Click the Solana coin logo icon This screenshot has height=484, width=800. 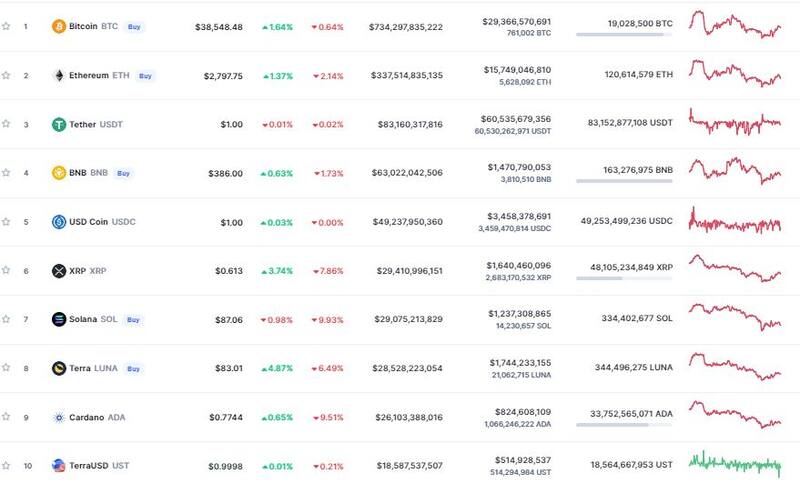59,319
